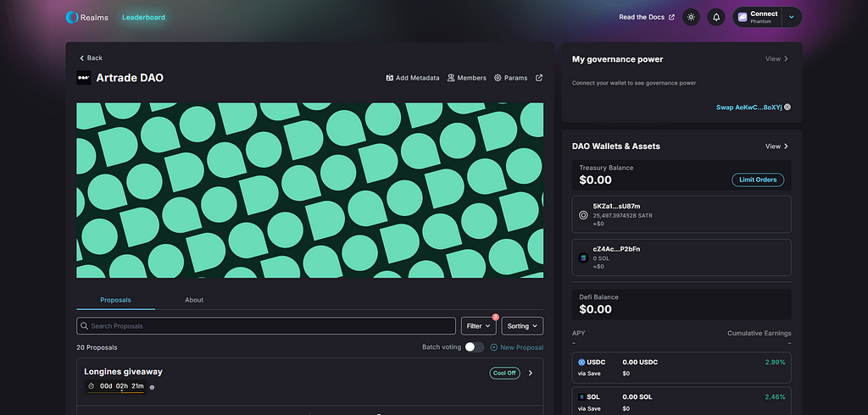Open the Filter dropdown
Viewport: 868px width, 415px height.
coord(479,326)
